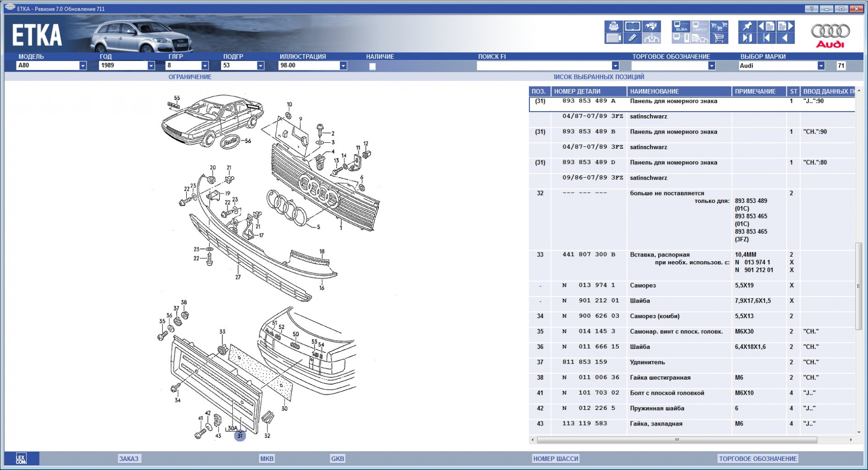Click highlighted callout 31 in the illustration
Screen dimensions: 868x470
pyautogui.click(x=240, y=436)
